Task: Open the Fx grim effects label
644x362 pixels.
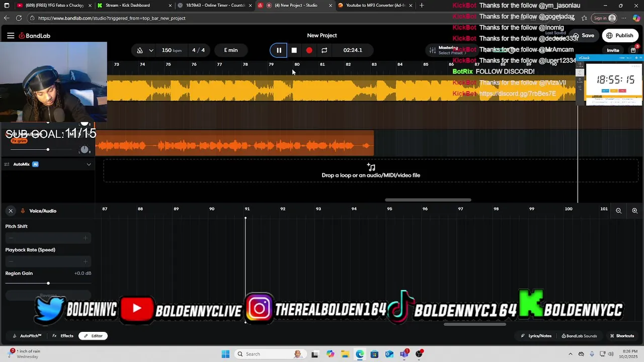Action: tap(19, 141)
